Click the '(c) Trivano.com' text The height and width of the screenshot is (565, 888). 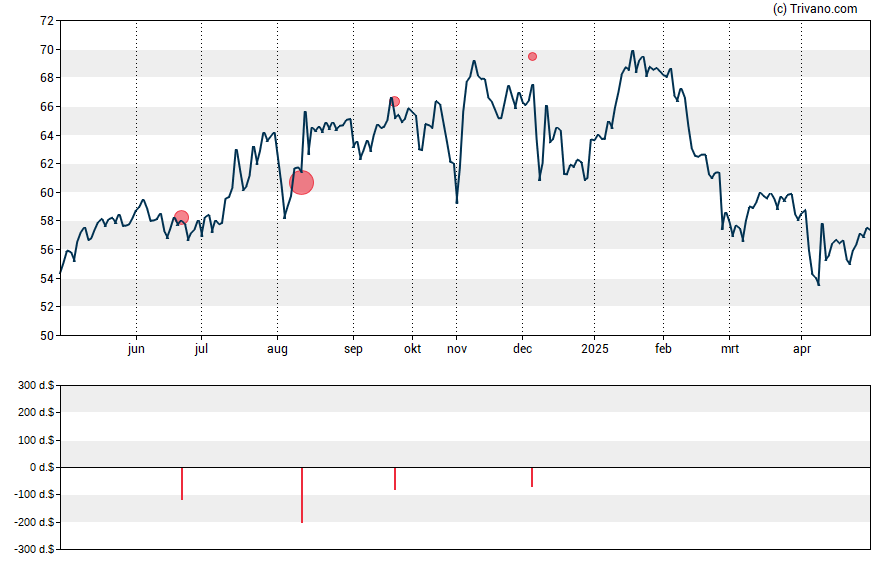click(x=814, y=8)
